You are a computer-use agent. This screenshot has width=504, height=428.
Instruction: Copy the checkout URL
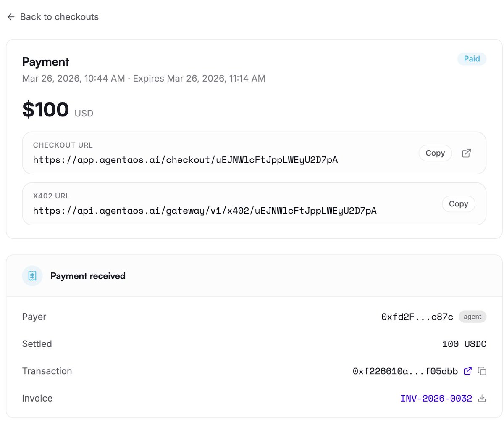click(x=435, y=153)
